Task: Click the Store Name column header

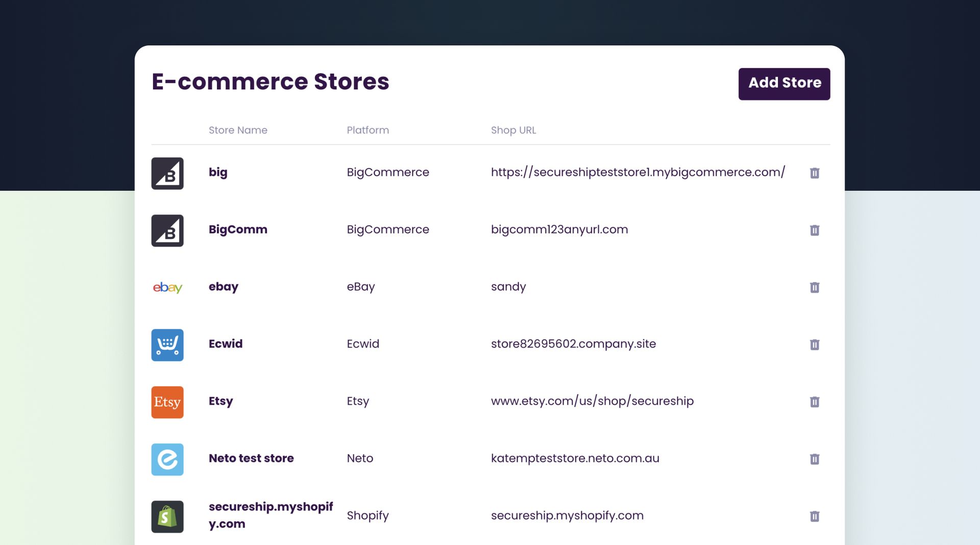Action: point(238,130)
